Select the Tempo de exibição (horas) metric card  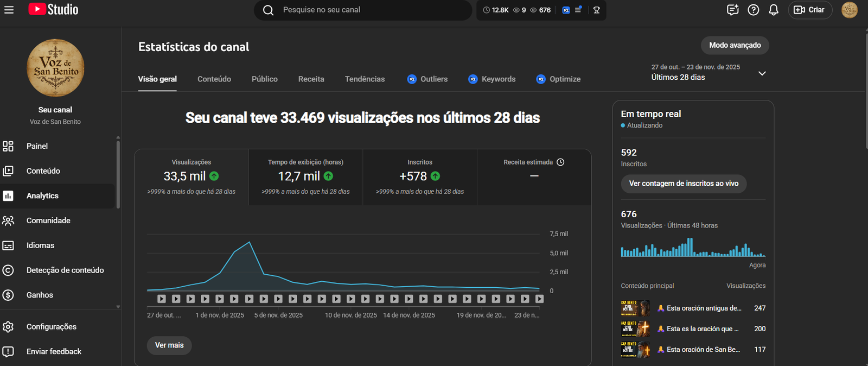[305, 177]
